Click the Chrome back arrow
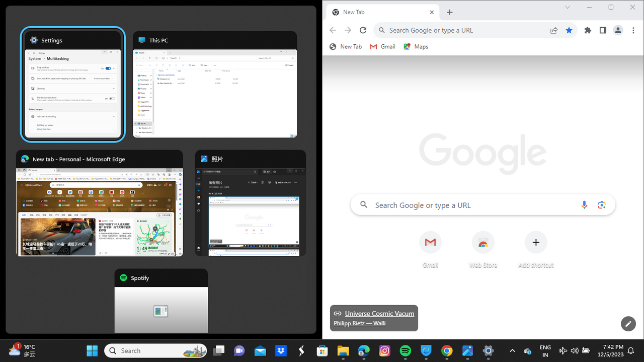 333,30
